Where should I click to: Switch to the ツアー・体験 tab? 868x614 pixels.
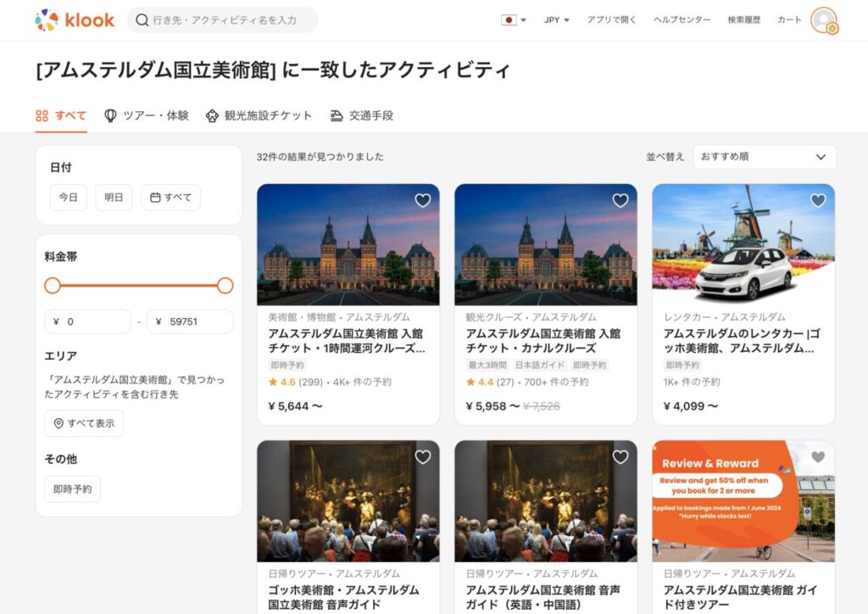(x=146, y=115)
